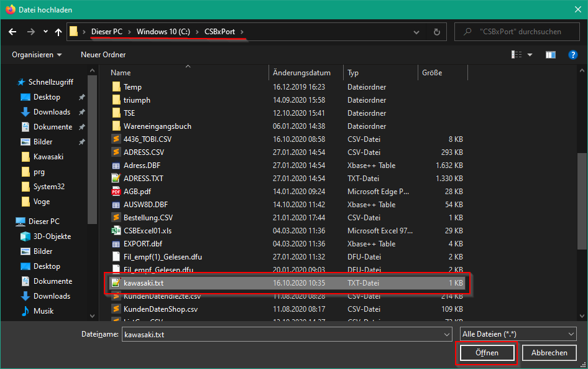Open 3D-Objekte in the sidebar

(52, 236)
